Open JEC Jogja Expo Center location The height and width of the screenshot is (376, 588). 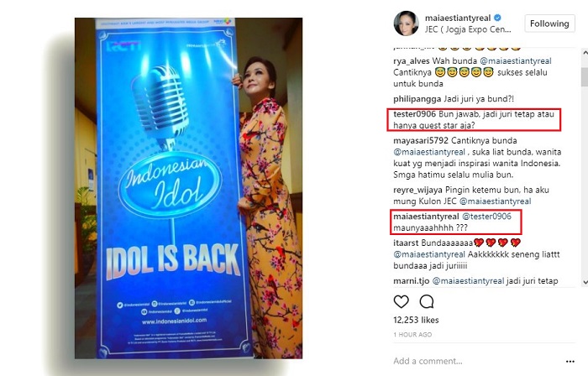point(468,29)
